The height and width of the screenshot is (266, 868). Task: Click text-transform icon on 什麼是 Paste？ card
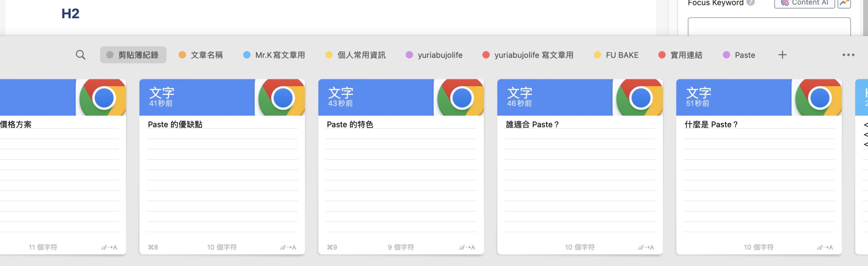[x=825, y=247]
